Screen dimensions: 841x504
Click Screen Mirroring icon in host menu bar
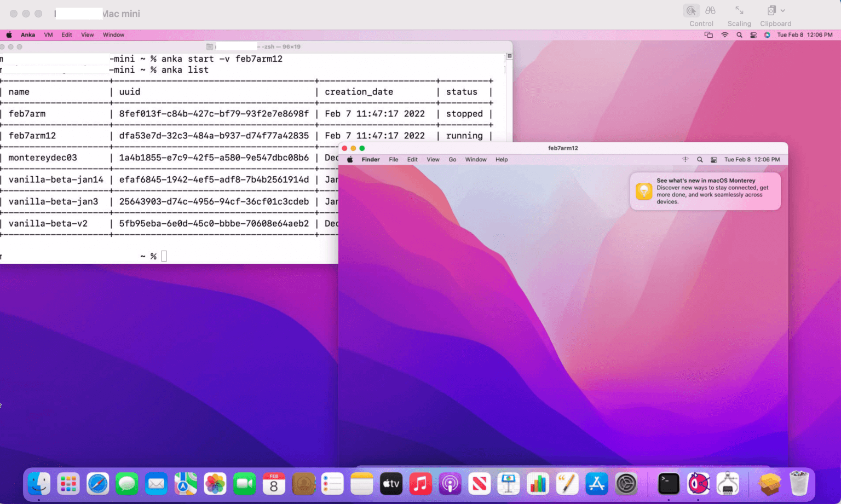(708, 34)
